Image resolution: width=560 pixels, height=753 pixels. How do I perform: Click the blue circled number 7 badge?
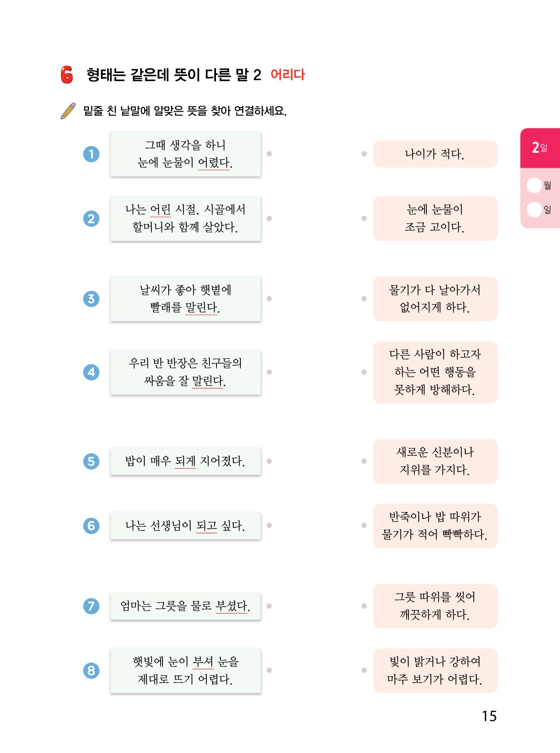pos(91,606)
